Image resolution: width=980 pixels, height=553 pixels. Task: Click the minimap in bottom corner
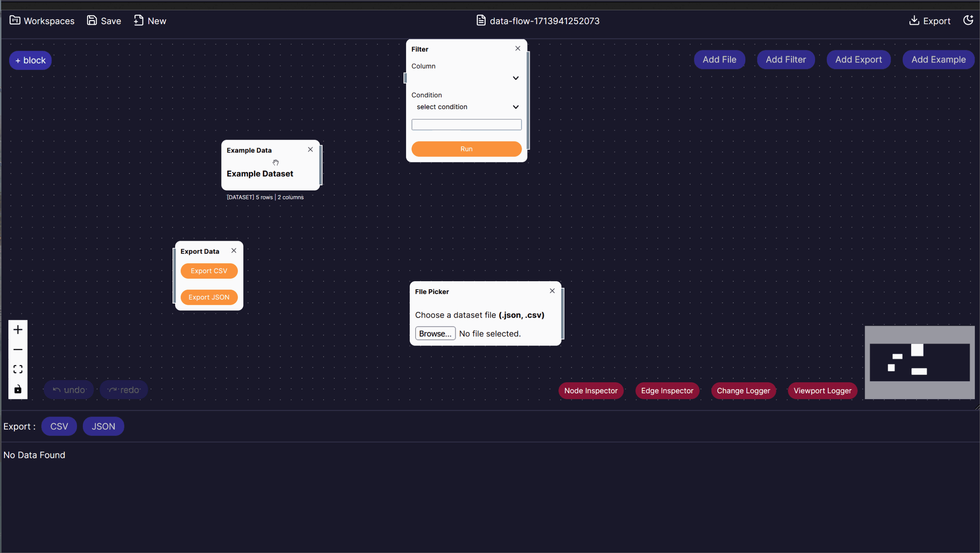click(x=919, y=363)
